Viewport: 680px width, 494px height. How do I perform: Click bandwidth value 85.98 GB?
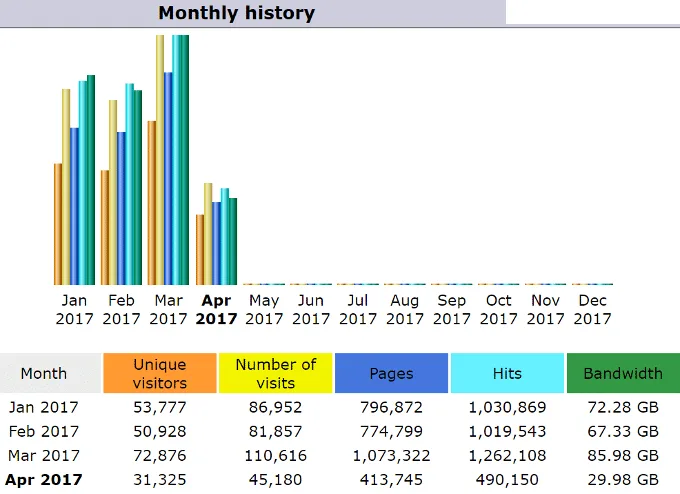[x=623, y=456]
